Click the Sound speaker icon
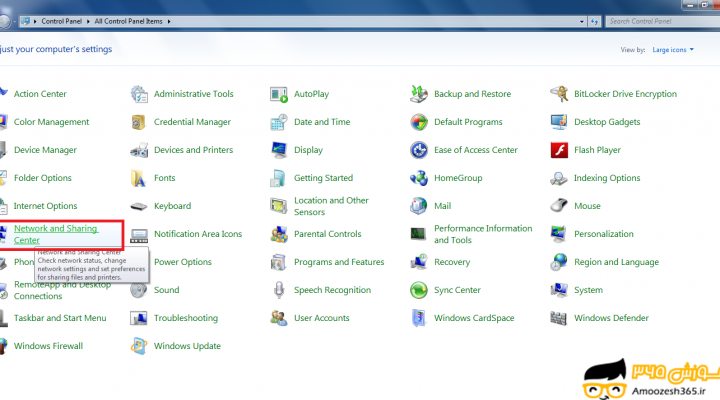 (139, 290)
